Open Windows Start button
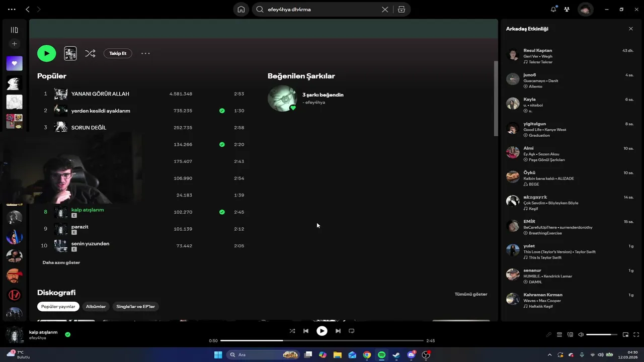Viewport: 644px width, 362px height. 218,355
